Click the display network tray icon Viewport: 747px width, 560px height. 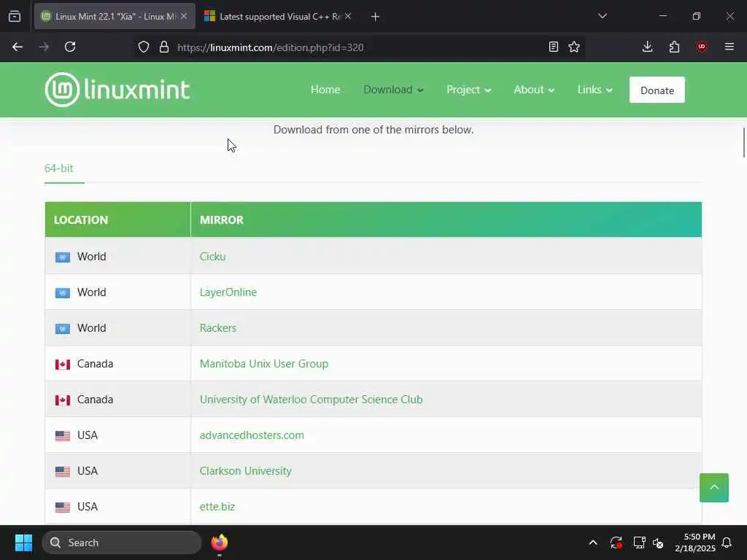point(639,542)
